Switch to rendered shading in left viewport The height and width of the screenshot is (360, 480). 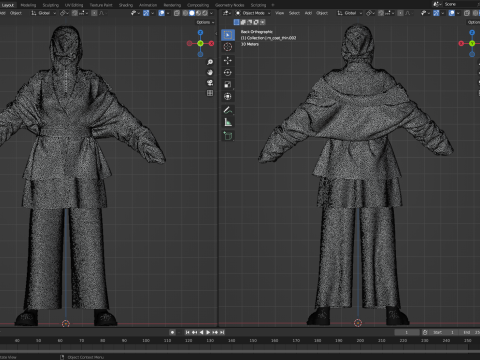[x=205, y=13]
